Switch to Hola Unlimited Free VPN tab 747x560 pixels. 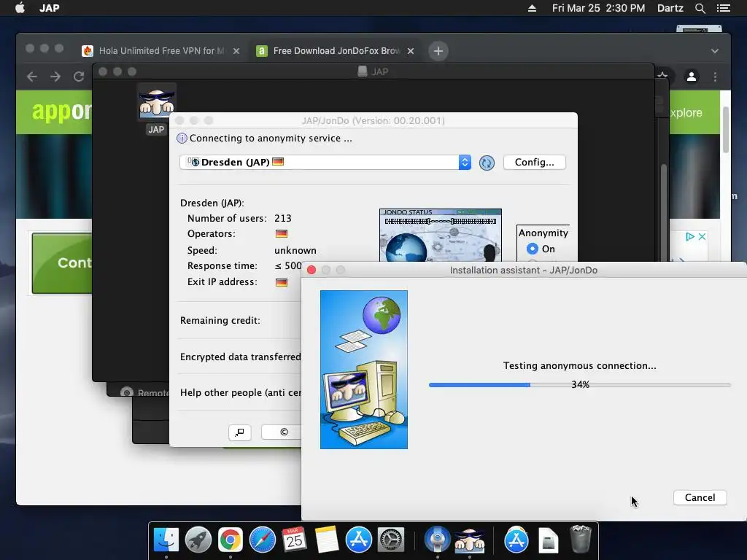(161, 51)
